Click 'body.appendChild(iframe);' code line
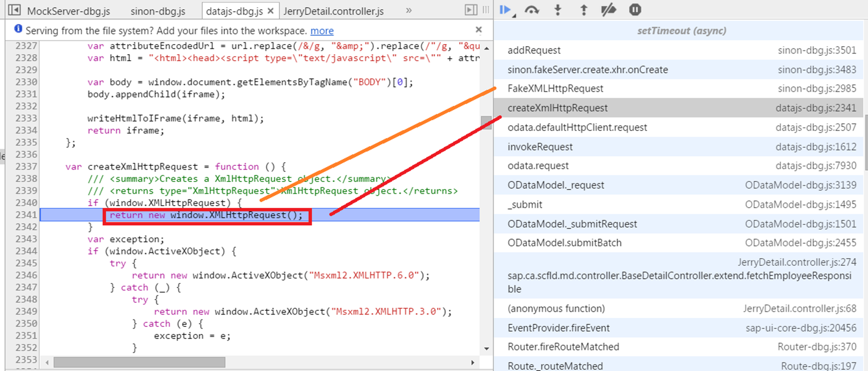The height and width of the screenshot is (371, 868). tap(156, 94)
